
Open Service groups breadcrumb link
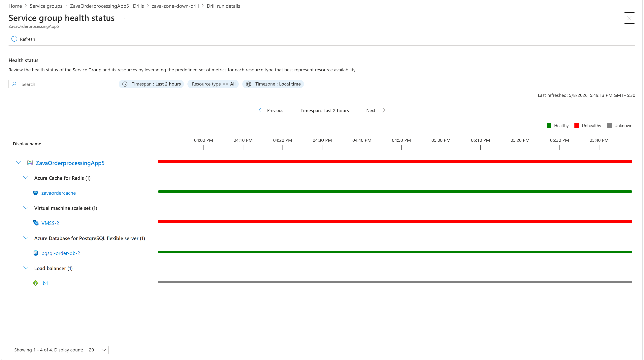46,6
